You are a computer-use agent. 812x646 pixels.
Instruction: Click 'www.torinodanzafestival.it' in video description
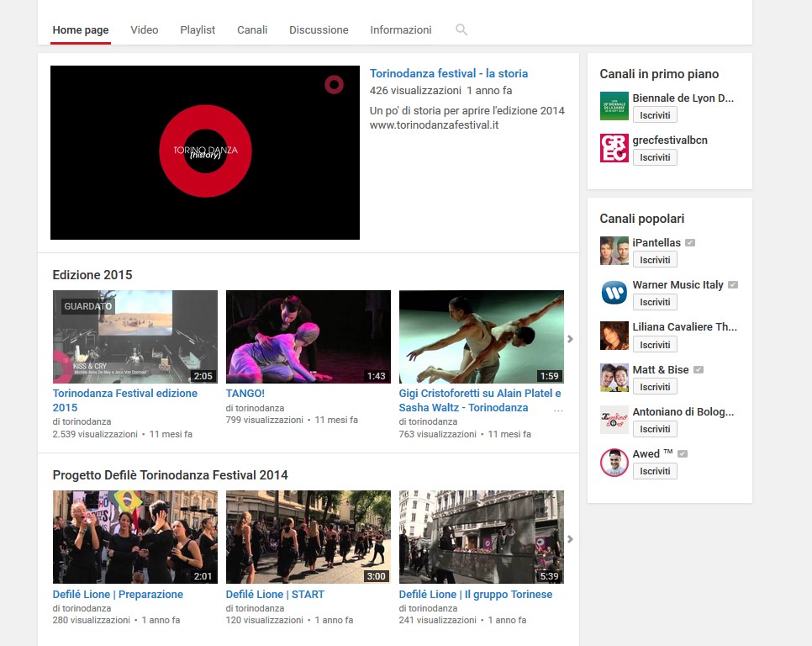[x=434, y=124]
